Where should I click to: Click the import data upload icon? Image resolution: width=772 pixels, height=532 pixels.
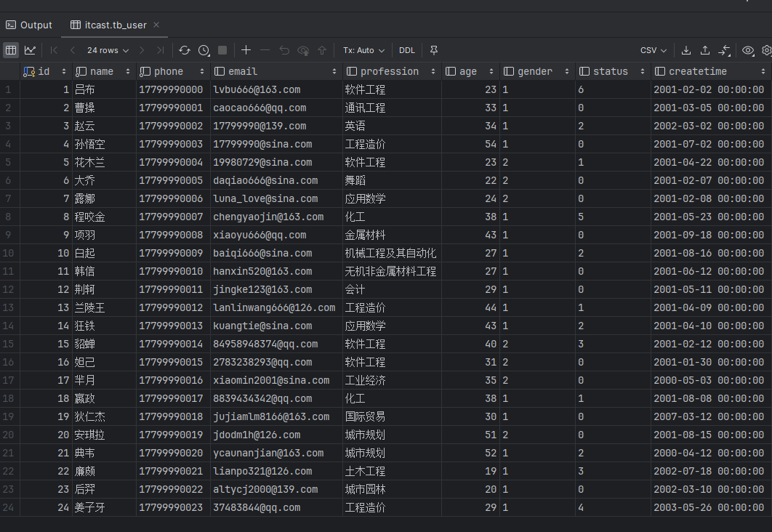pos(705,50)
